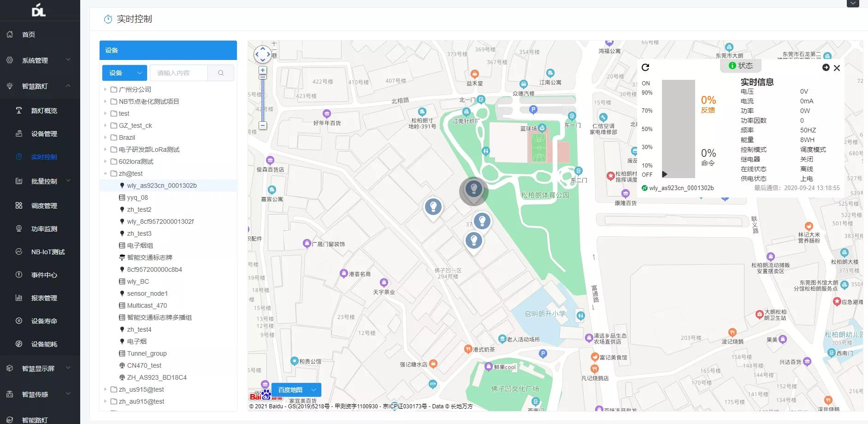Click the 智能路灯 sidebar icon at bottom
Screen dimensions: 868x424
[10, 420]
